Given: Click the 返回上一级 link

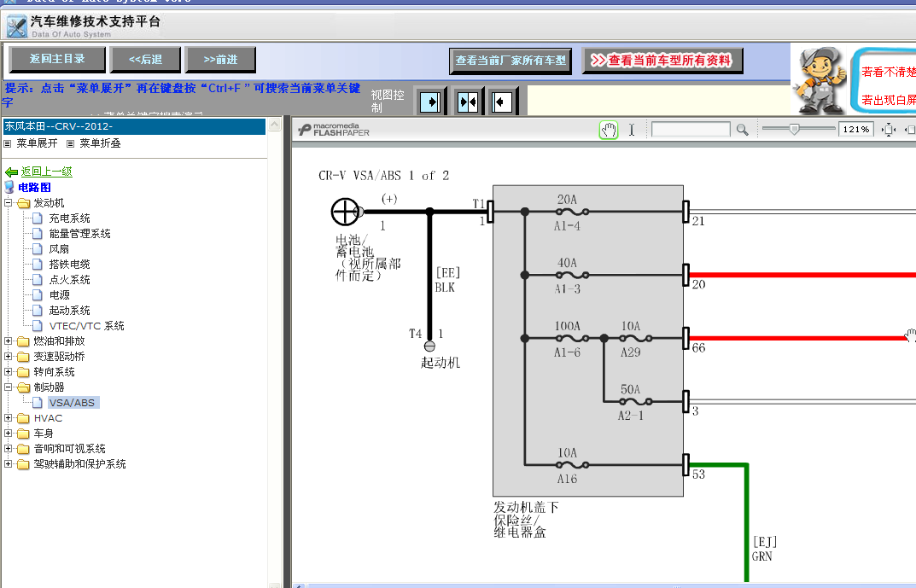Looking at the screenshot, I should click(x=47, y=172).
